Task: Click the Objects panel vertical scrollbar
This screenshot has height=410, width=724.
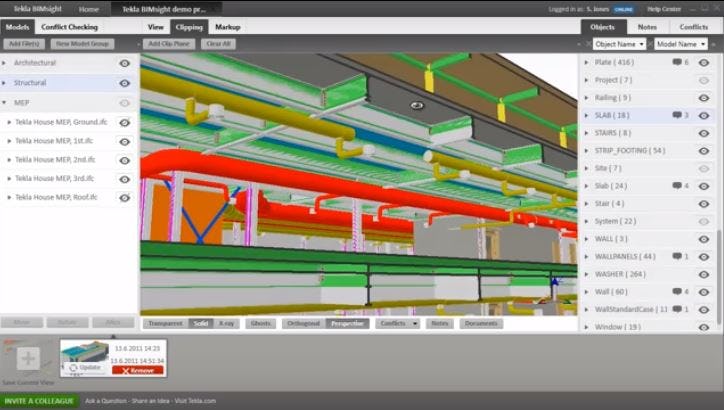Action: [x=719, y=277]
